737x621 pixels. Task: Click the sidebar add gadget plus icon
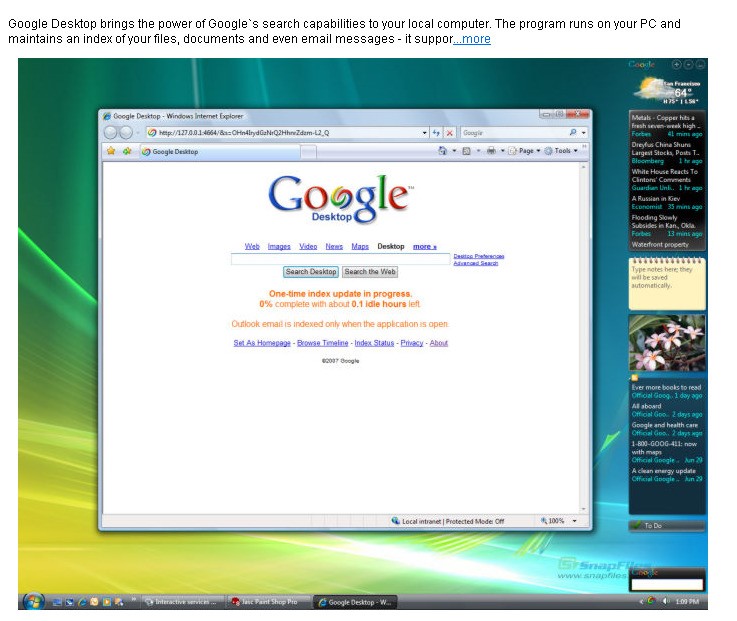click(676, 64)
